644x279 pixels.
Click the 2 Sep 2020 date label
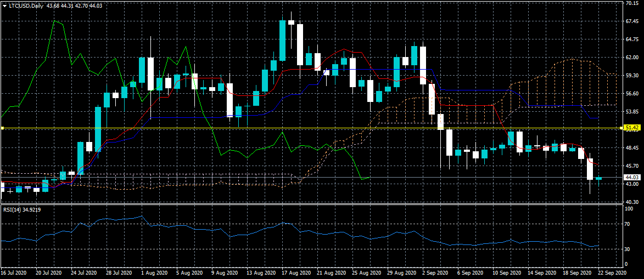pyautogui.click(x=436, y=273)
